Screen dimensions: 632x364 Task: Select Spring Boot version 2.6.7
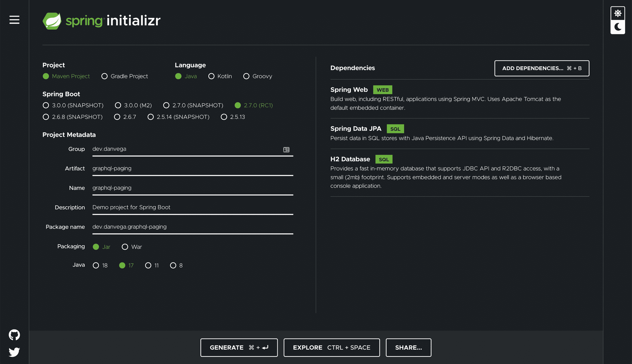point(117,117)
